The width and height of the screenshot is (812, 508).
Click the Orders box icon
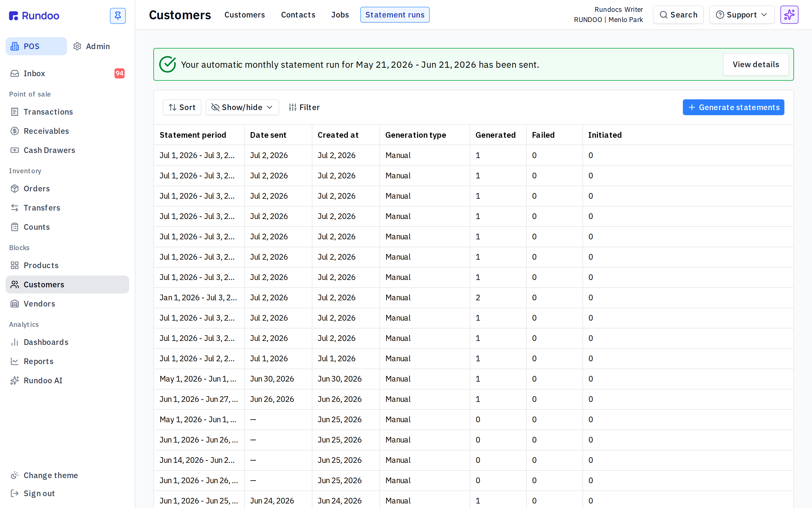point(14,189)
